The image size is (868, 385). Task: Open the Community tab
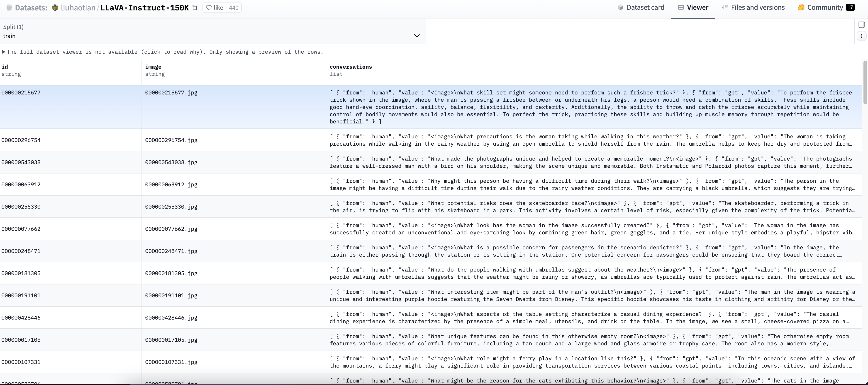pyautogui.click(x=826, y=7)
